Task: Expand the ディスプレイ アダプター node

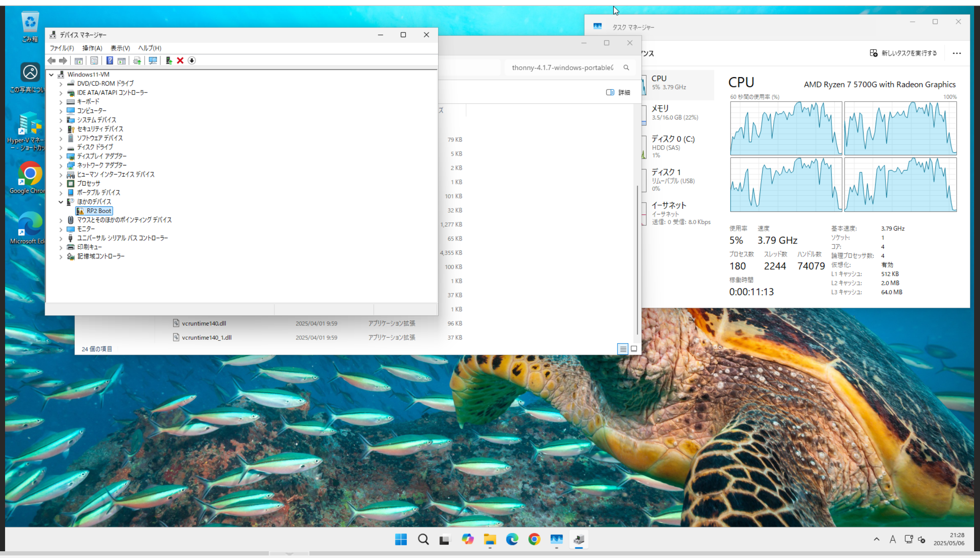Action: (x=61, y=157)
